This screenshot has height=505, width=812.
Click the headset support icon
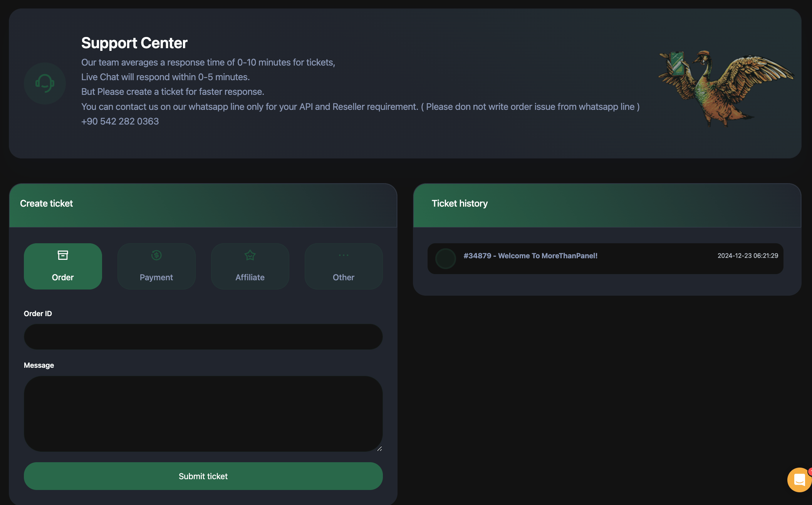pos(45,83)
